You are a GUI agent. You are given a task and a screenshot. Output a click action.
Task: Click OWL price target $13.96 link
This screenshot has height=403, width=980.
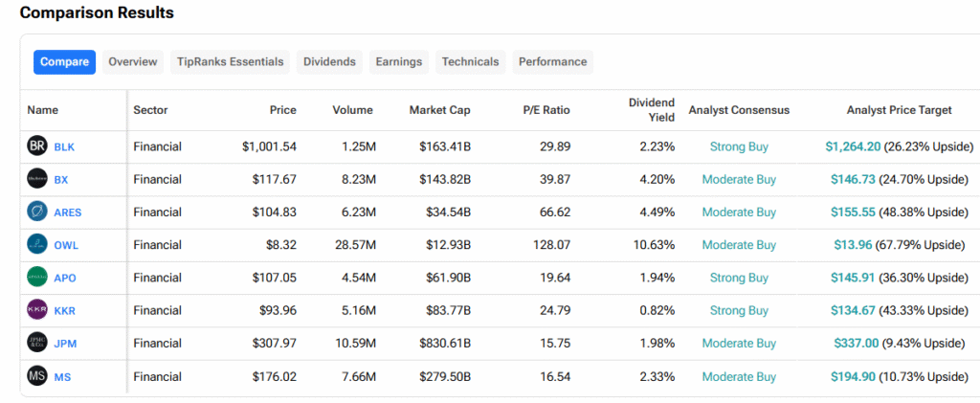coord(854,245)
